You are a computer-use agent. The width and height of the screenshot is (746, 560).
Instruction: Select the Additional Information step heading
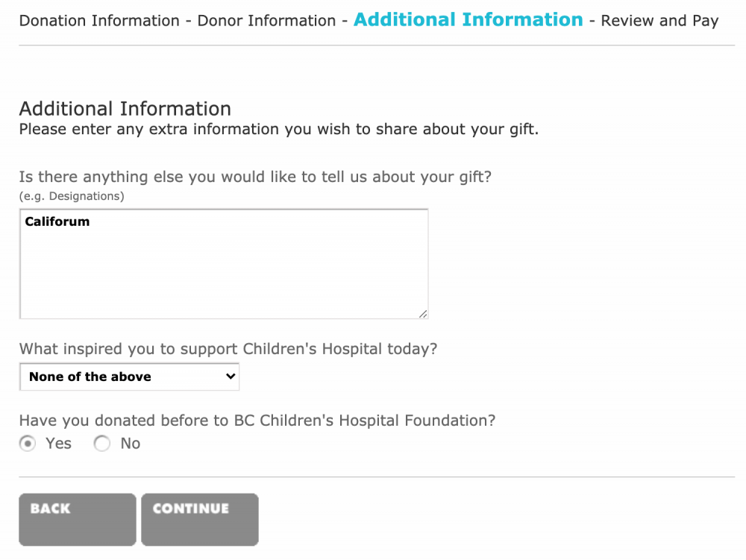pos(468,20)
